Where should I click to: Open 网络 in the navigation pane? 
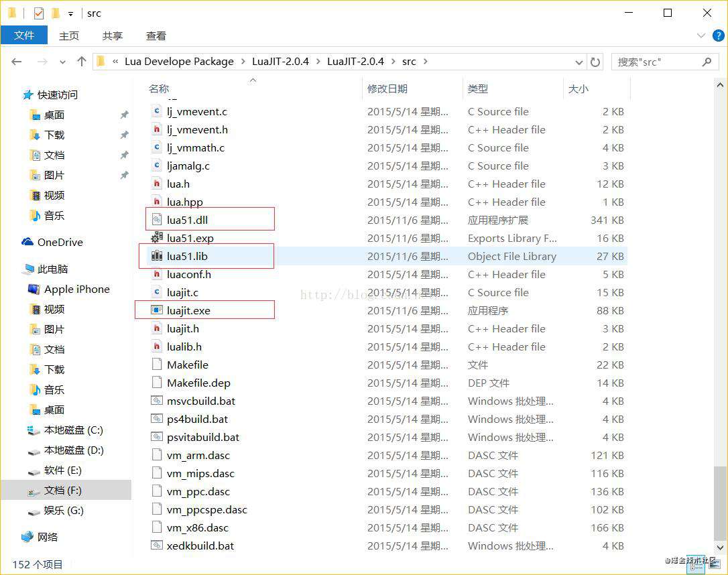click(48, 537)
